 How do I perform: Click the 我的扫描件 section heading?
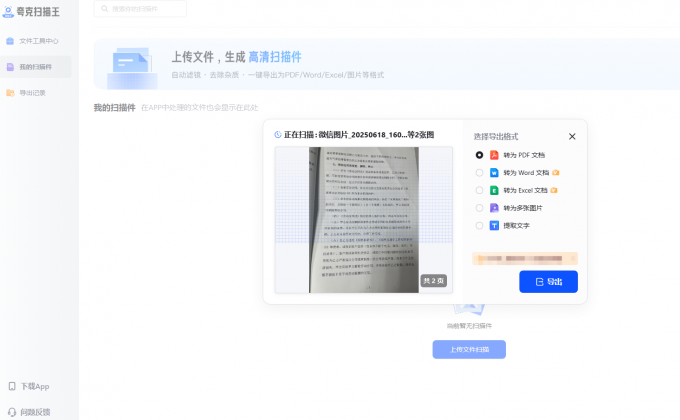coord(114,108)
